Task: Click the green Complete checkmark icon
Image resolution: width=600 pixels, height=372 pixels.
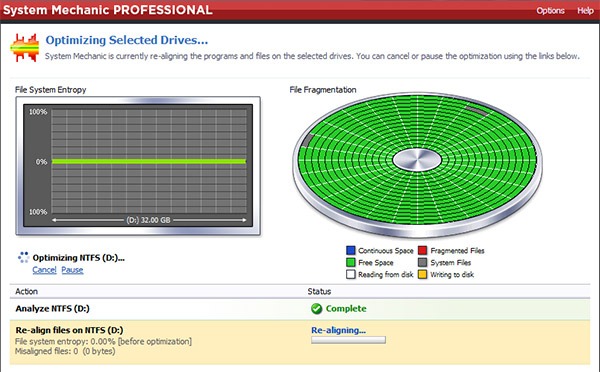Action: [x=316, y=308]
